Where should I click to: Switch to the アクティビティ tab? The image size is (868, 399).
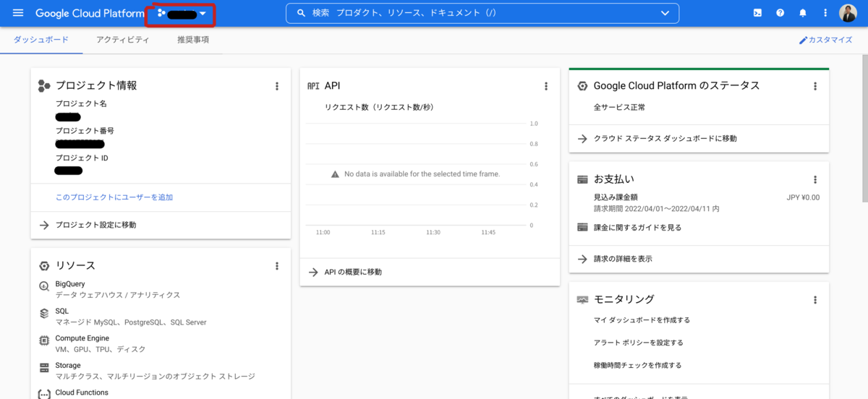[123, 40]
